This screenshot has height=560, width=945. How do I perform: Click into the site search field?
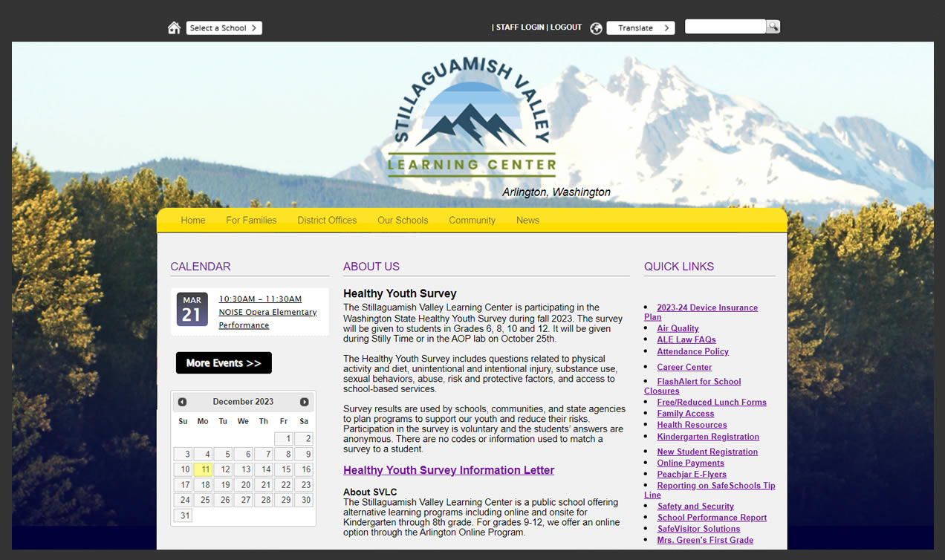point(725,27)
